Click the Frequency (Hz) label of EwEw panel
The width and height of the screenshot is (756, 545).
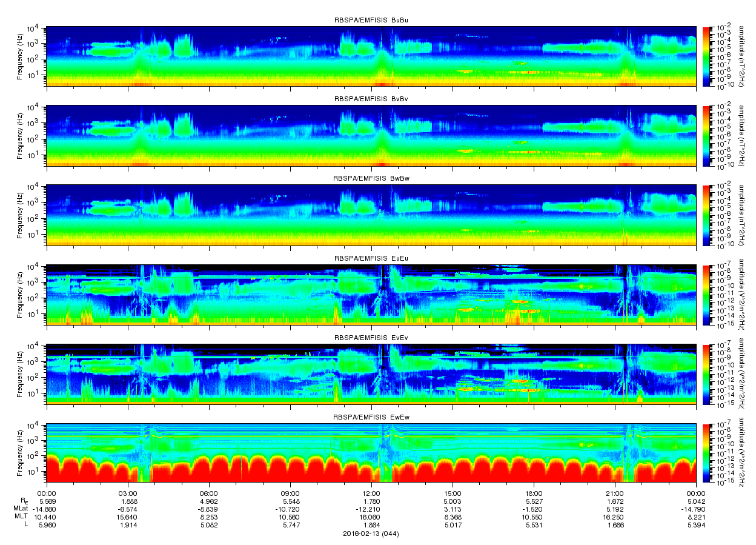(x=21, y=454)
